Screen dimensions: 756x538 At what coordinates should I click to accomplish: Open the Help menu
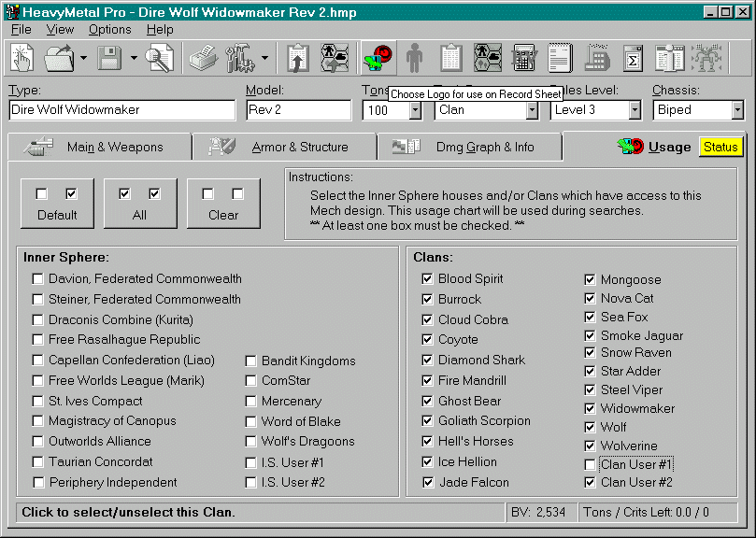tap(160, 29)
